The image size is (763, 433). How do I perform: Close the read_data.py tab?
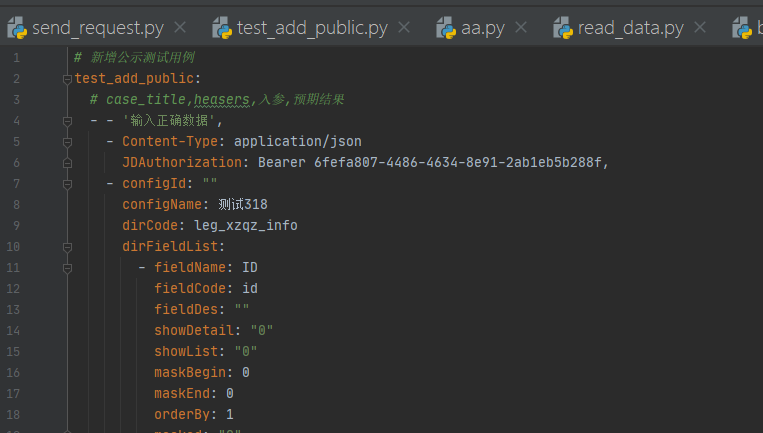point(699,27)
